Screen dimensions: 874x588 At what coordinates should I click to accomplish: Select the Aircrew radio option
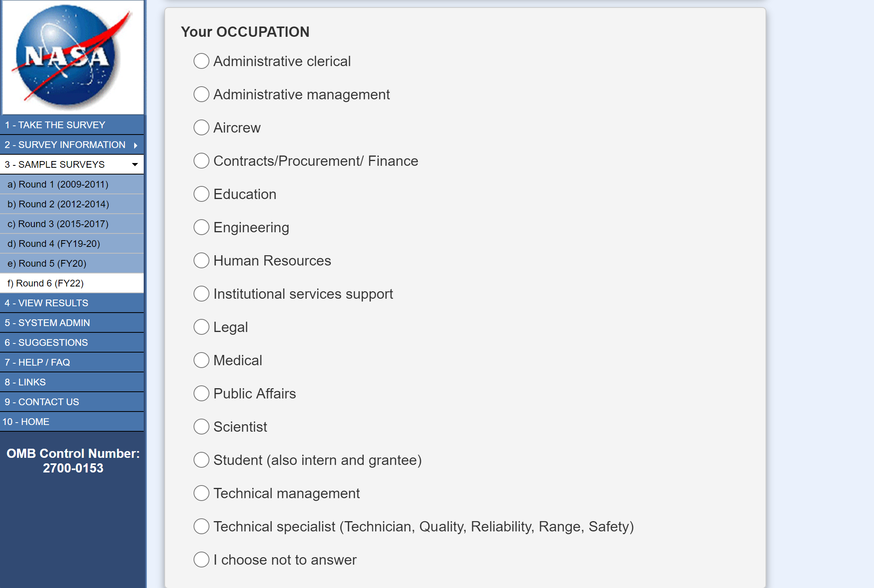(201, 128)
